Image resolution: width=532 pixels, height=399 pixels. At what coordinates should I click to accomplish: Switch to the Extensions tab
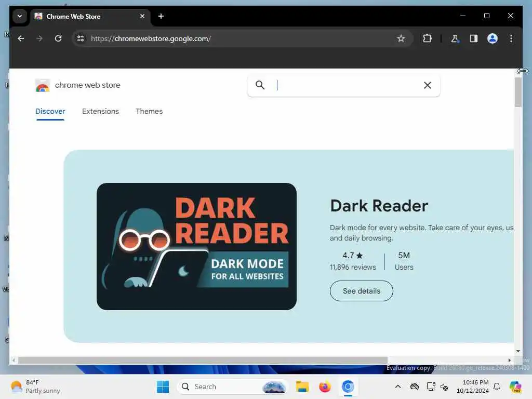pyautogui.click(x=100, y=111)
